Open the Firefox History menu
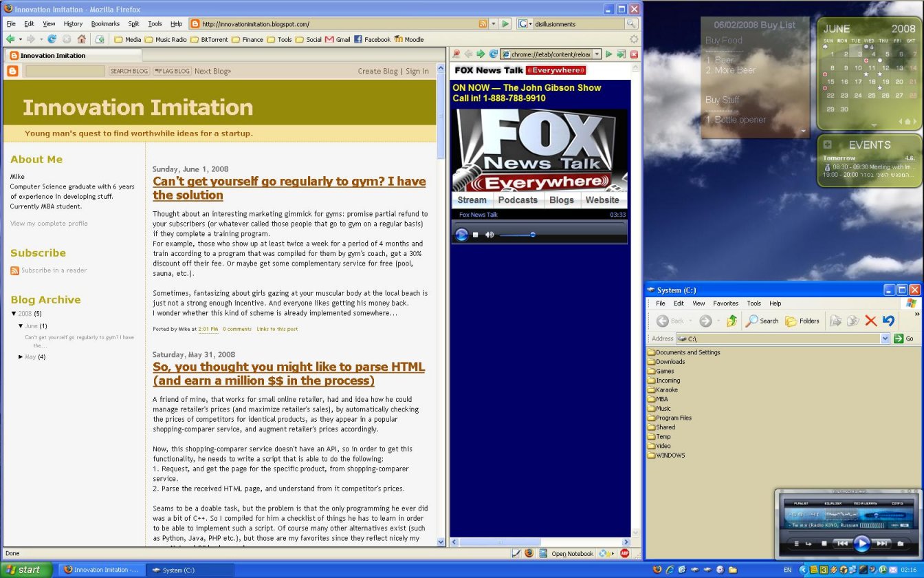924x578 pixels. 73,23
